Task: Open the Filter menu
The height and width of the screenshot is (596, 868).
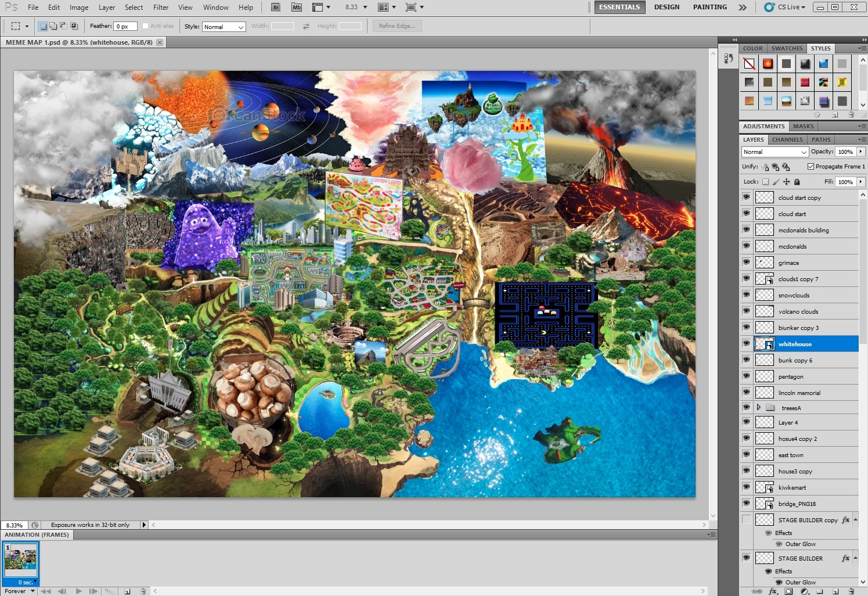Action: (x=161, y=8)
